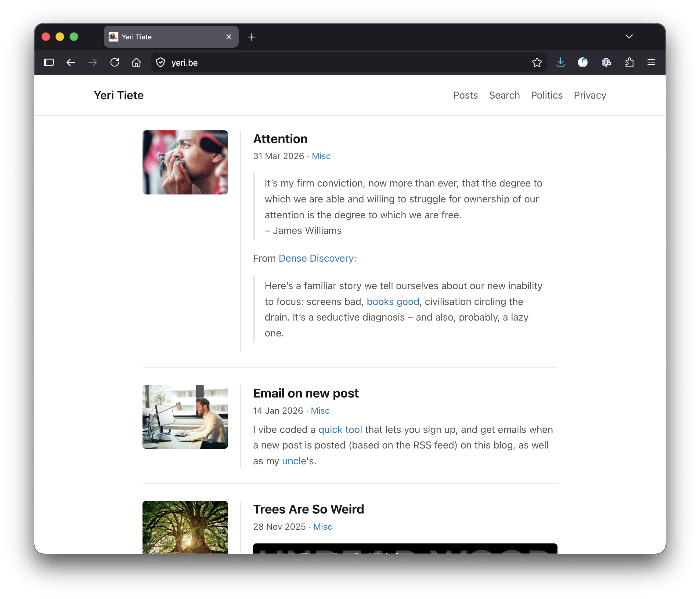Click the '– James Williams' attribution text
The width and height of the screenshot is (700, 599).
pyautogui.click(x=303, y=231)
